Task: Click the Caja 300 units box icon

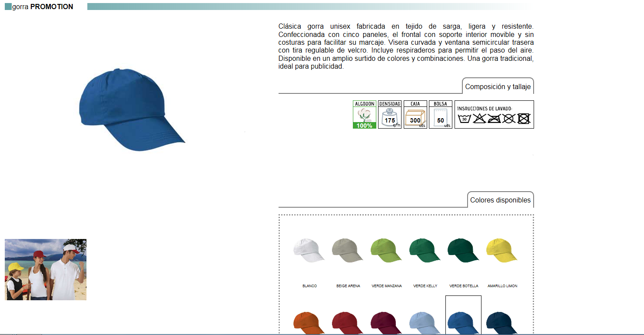Action: click(x=415, y=115)
